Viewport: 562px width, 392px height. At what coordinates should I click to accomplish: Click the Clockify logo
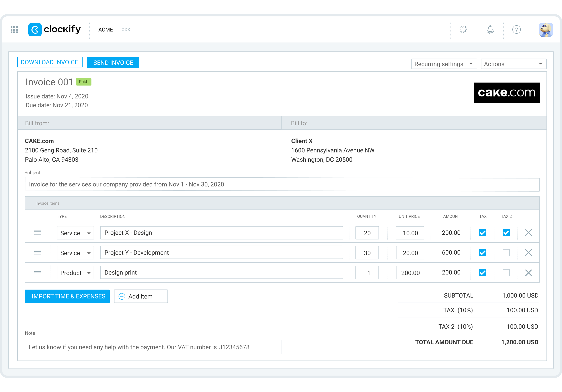[x=54, y=29]
